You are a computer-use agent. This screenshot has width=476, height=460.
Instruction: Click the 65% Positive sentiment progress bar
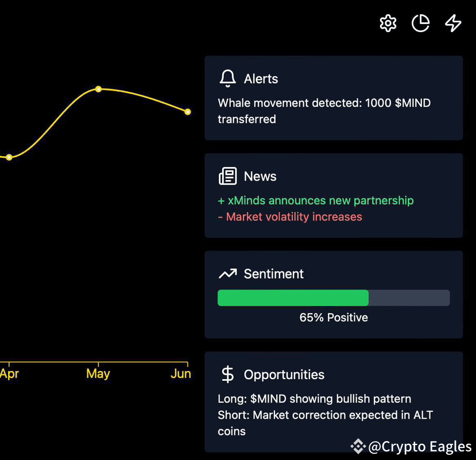[334, 298]
